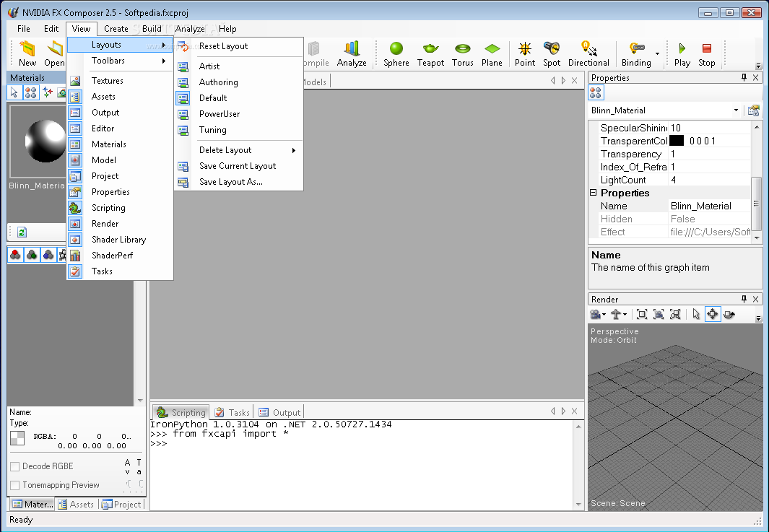Screen dimensions: 769x532
Task: Toggle the Shader Library panel in View menu
Action: click(x=120, y=239)
